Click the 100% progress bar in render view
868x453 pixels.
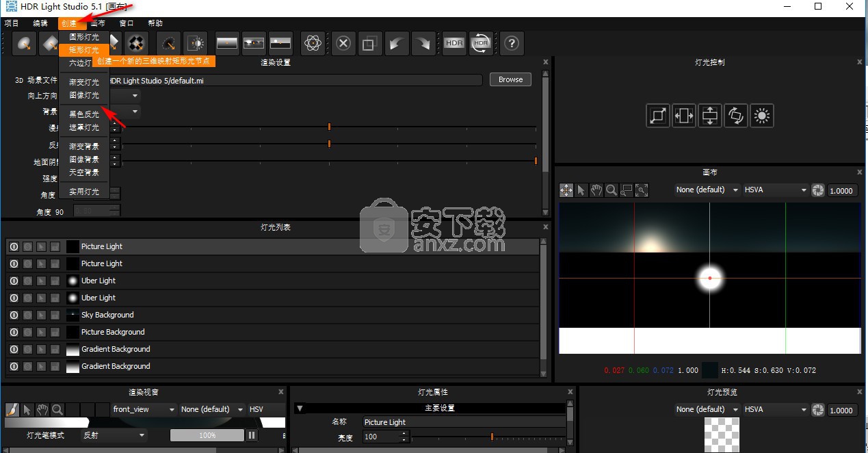pyautogui.click(x=207, y=435)
